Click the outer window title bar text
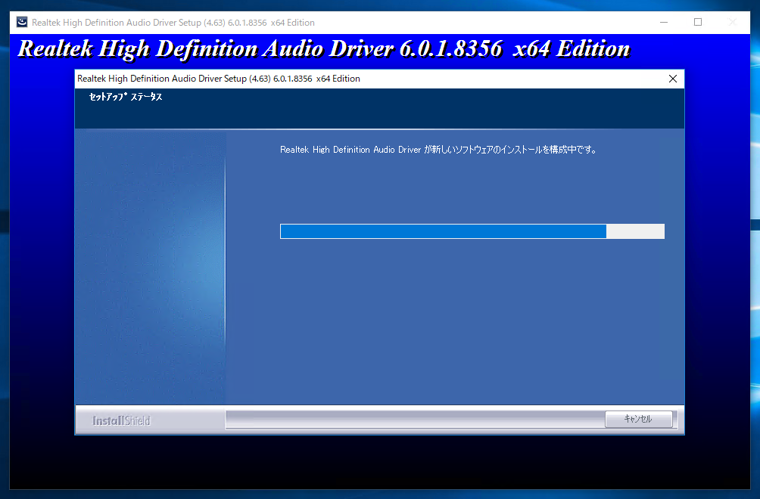 tap(173, 23)
